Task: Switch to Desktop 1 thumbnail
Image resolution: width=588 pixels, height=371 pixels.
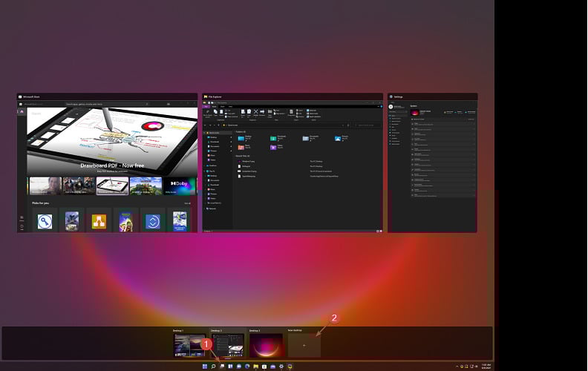Action: [x=189, y=345]
